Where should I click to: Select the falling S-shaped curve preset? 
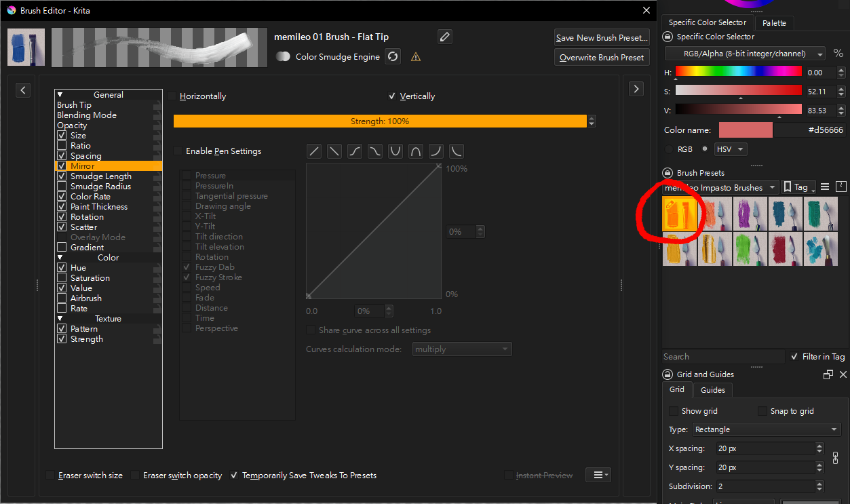(x=375, y=151)
